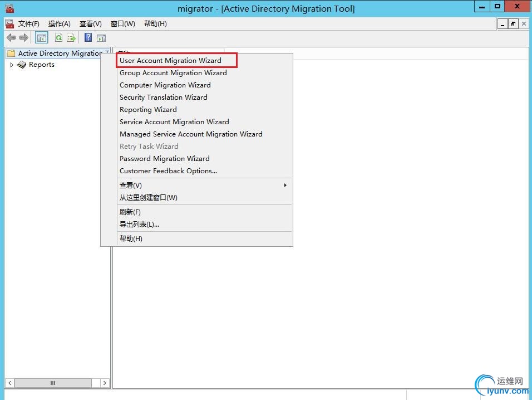This screenshot has width=532, height=400.
Task: Click the tree pane horizontal scrollbar thumb
Action: (53, 383)
